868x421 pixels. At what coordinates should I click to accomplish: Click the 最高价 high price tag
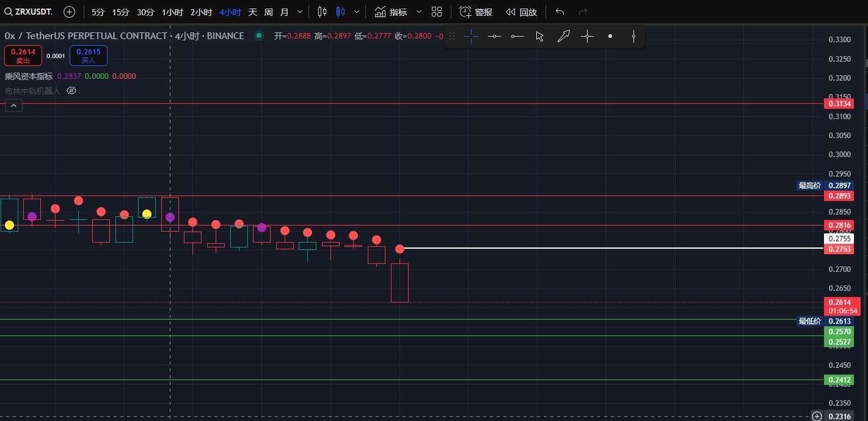(810, 186)
